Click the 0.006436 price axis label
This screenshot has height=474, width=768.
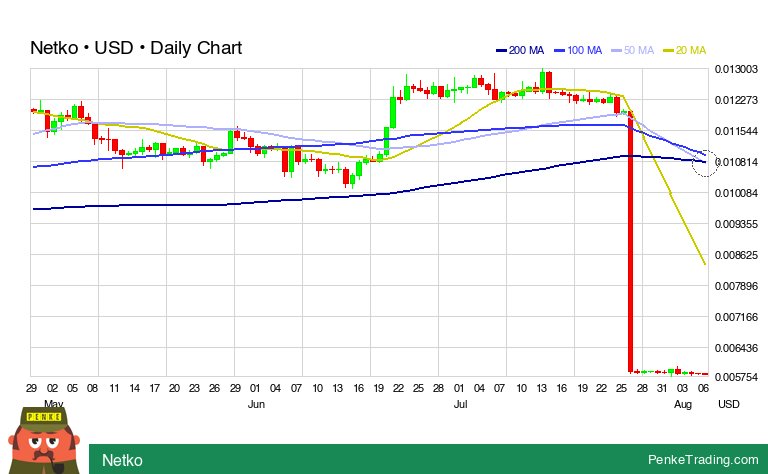pos(736,348)
